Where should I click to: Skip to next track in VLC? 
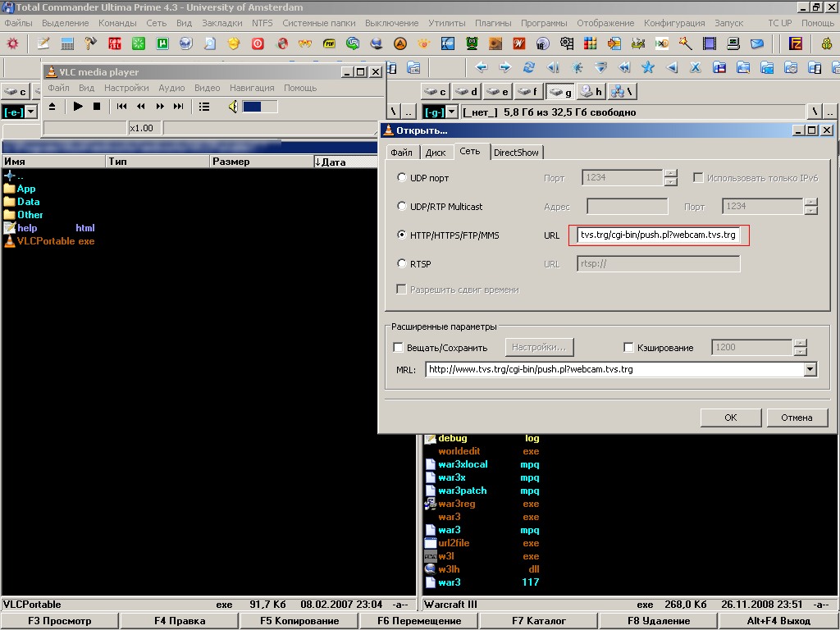[x=178, y=107]
